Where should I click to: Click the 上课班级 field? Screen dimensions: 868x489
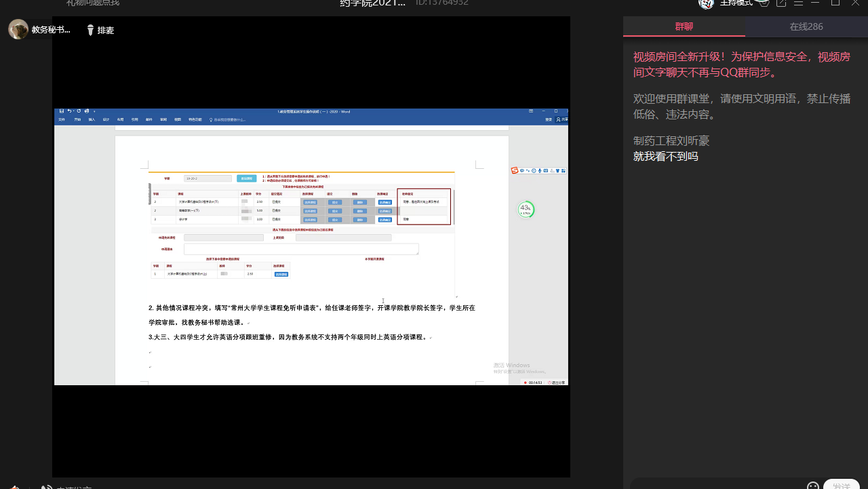point(343,237)
